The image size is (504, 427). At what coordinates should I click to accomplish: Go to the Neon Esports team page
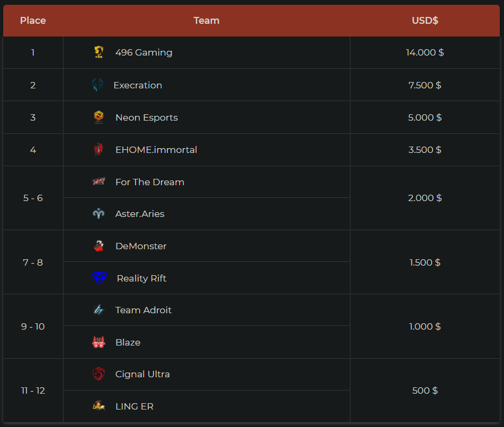[x=147, y=117]
